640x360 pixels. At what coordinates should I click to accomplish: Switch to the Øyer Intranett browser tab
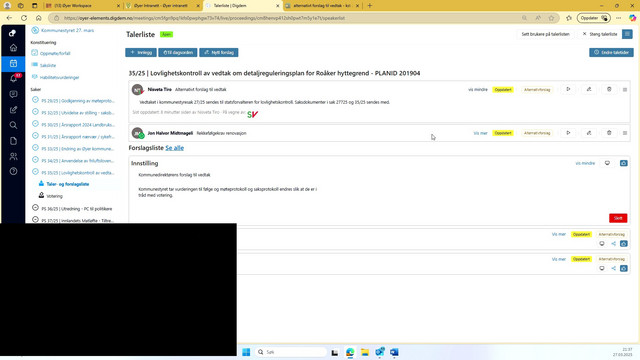tap(161, 6)
